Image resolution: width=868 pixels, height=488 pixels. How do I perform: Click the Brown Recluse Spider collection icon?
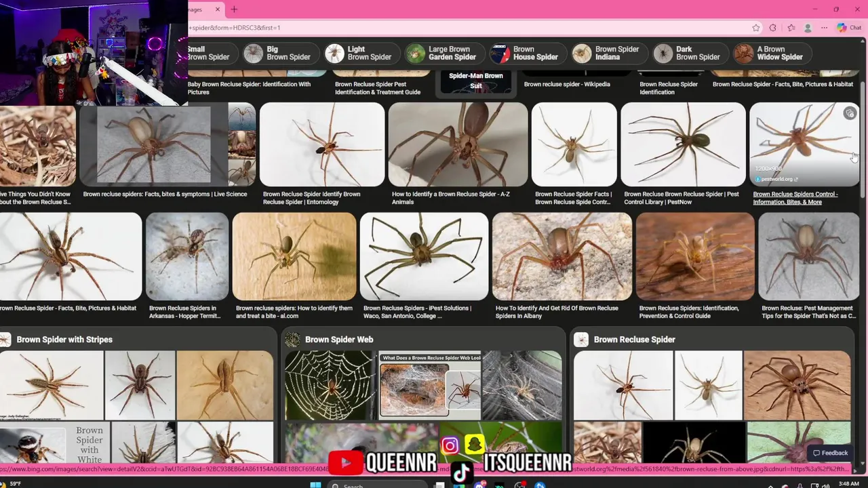[x=582, y=340]
